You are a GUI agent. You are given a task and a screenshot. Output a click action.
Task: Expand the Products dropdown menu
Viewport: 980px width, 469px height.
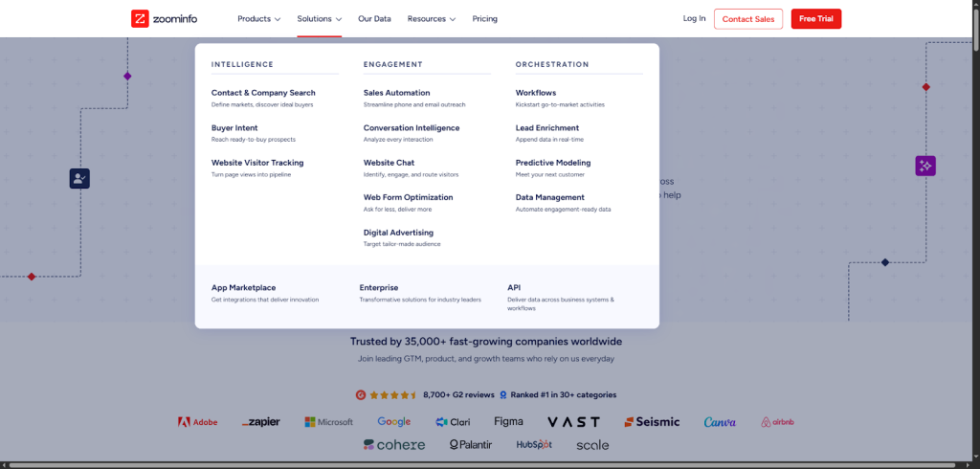[258, 18]
